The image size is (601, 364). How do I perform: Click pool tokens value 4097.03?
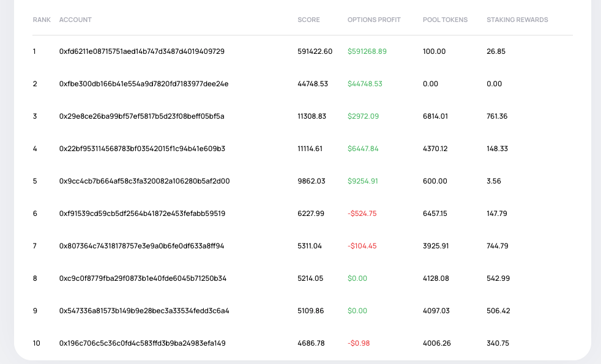(436, 311)
